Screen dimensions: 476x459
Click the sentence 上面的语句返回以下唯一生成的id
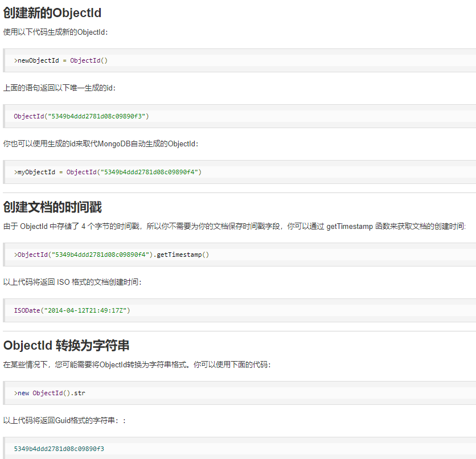pyautogui.click(x=59, y=88)
